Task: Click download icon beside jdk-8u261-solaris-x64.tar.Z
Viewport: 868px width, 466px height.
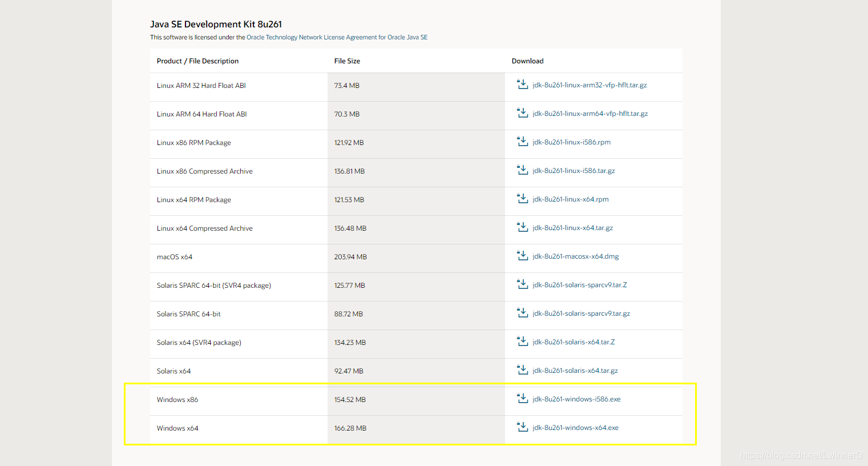Action: 522,342
